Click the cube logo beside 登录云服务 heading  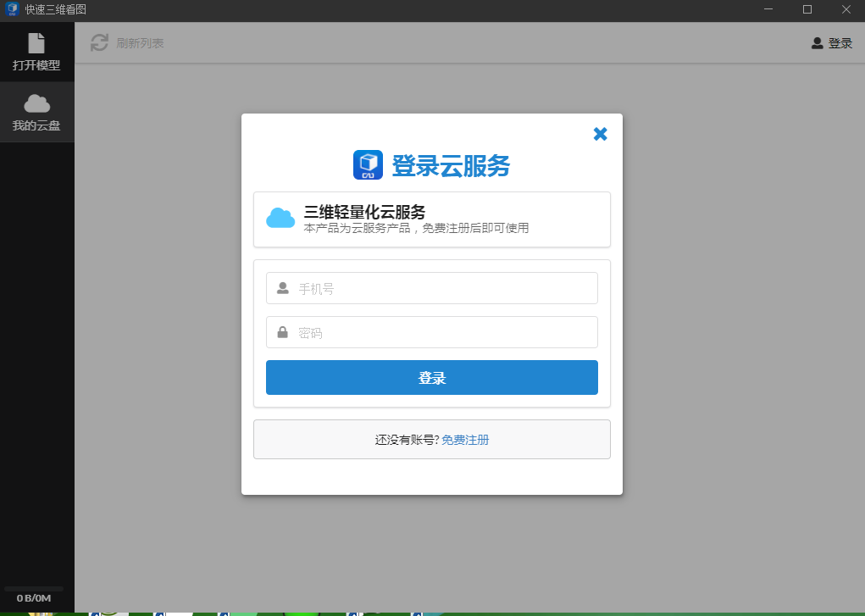click(x=368, y=164)
